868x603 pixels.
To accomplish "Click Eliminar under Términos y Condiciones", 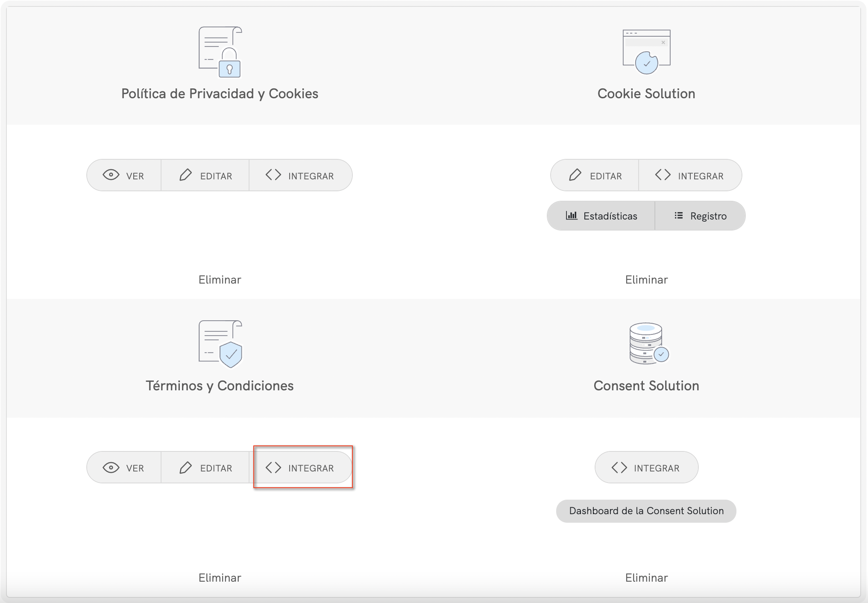I will [x=220, y=578].
